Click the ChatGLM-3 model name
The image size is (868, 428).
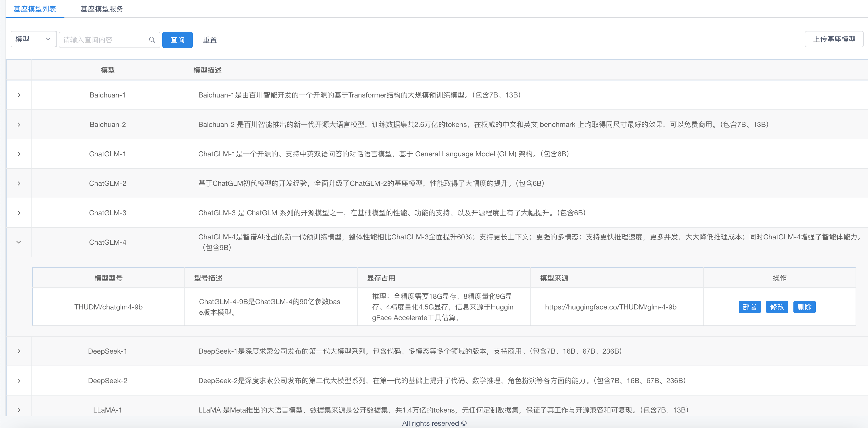point(108,213)
